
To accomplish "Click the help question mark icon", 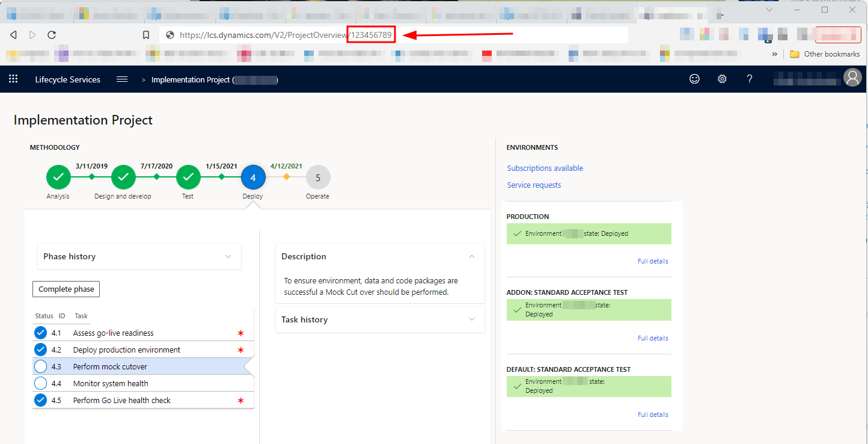I will point(749,79).
